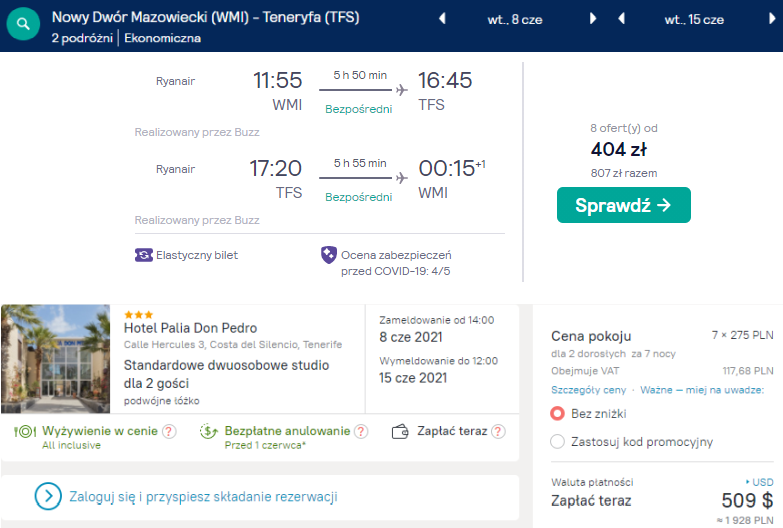Go to previous return date arrow
This screenshot has height=528, width=783.
(621, 19)
